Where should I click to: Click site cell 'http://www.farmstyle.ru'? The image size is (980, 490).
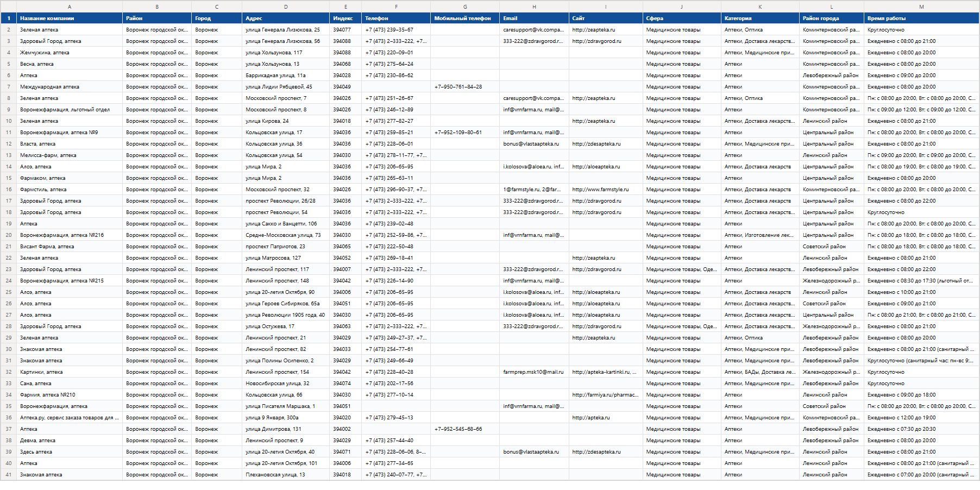(x=606, y=190)
